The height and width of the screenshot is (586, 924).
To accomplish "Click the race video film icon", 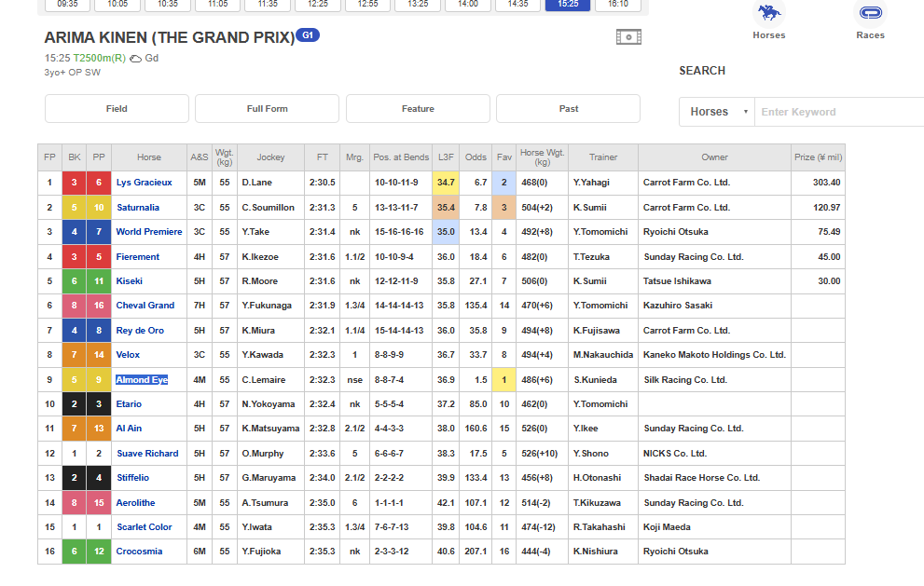I will point(628,37).
